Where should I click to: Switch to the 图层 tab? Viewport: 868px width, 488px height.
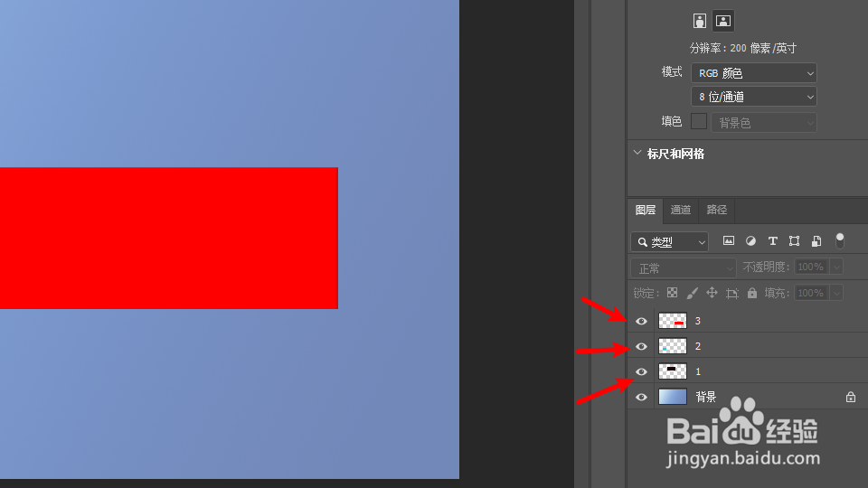tap(646, 210)
